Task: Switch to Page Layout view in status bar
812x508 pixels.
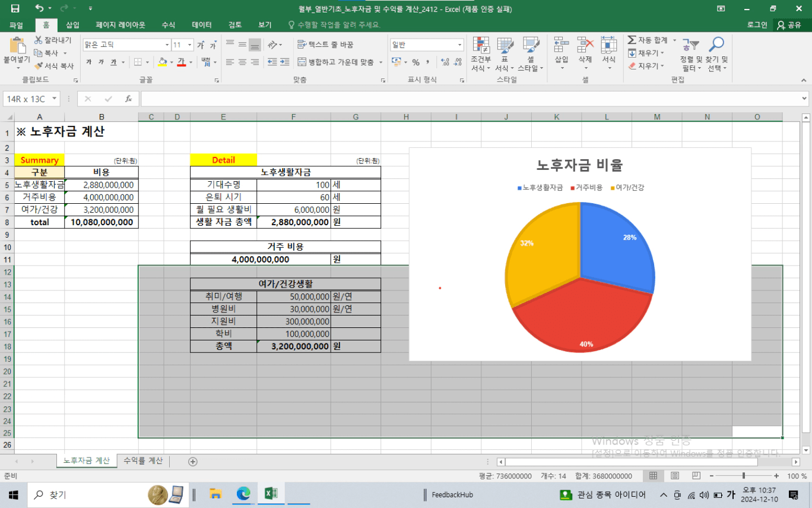Action: [x=675, y=476]
